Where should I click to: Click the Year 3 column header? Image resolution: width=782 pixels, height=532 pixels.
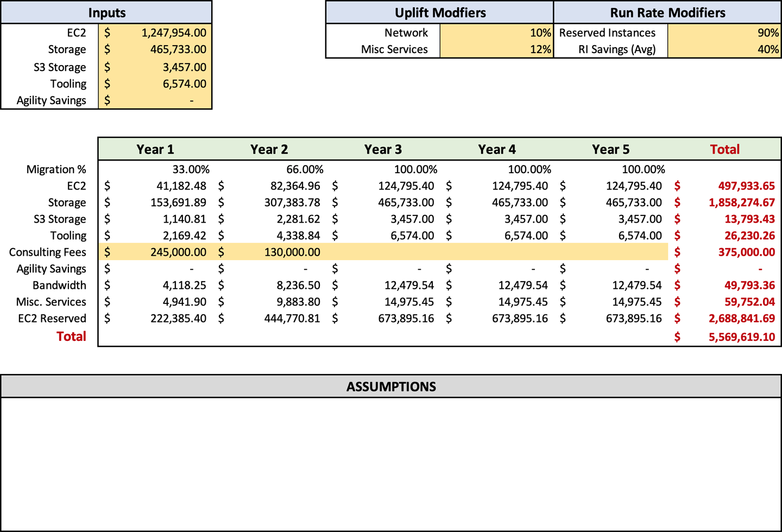(383, 149)
